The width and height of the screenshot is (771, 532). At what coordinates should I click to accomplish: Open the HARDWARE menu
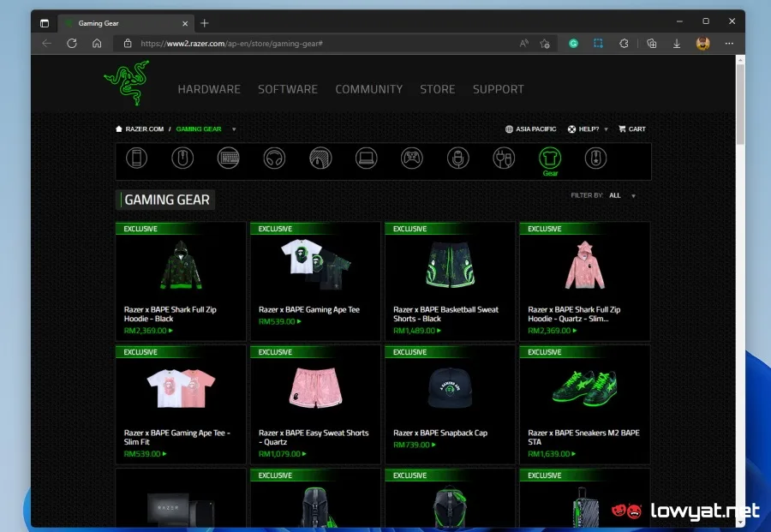point(209,89)
